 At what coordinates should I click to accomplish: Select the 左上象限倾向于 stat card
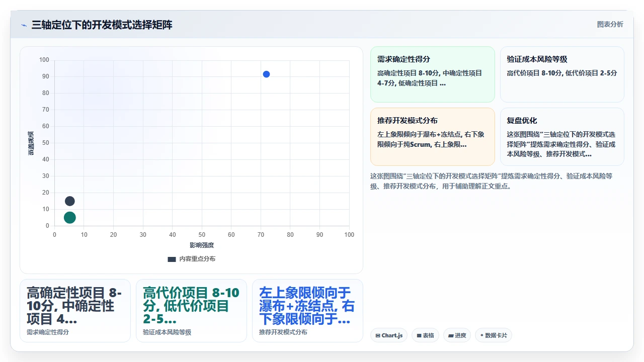[x=307, y=311]
